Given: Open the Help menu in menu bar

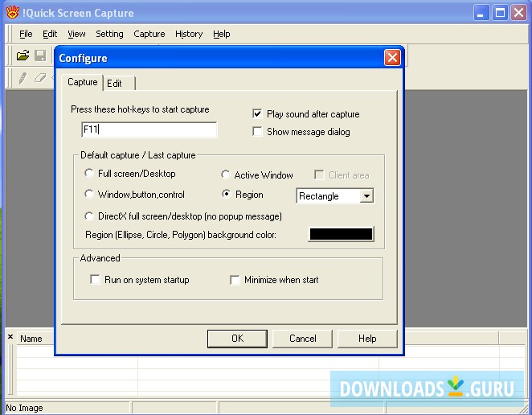Looking at the screenshot, I should coord(222,34).
